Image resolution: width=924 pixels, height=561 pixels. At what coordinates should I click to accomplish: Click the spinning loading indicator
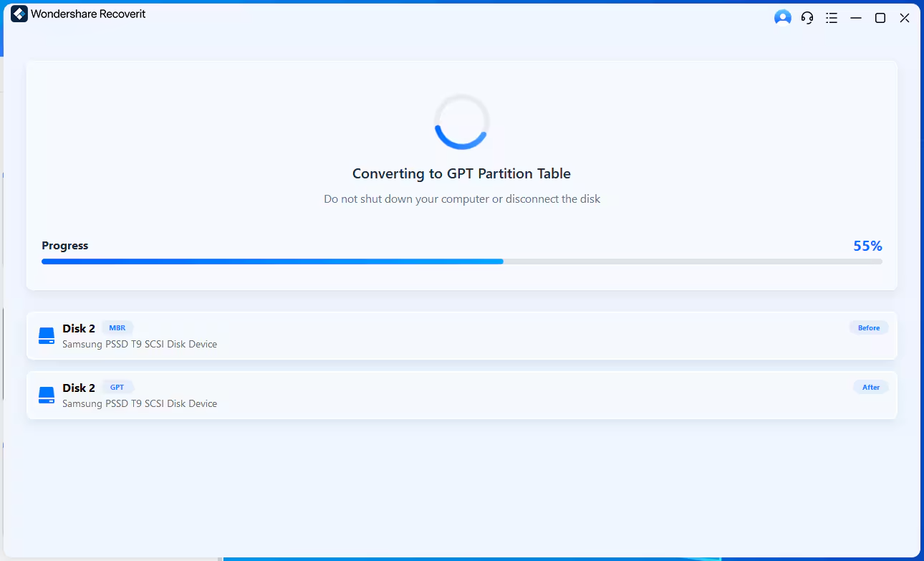point(462,122)
